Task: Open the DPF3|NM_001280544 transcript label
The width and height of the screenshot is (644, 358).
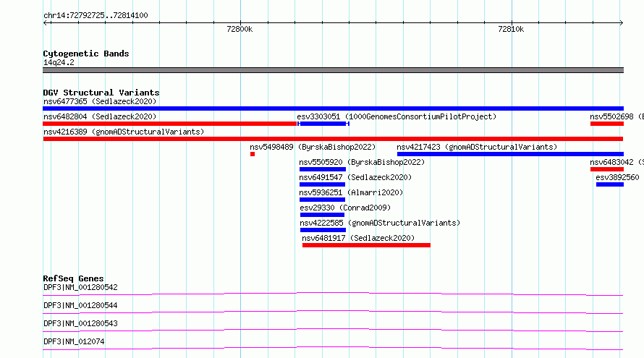Action: coord(80,305)
